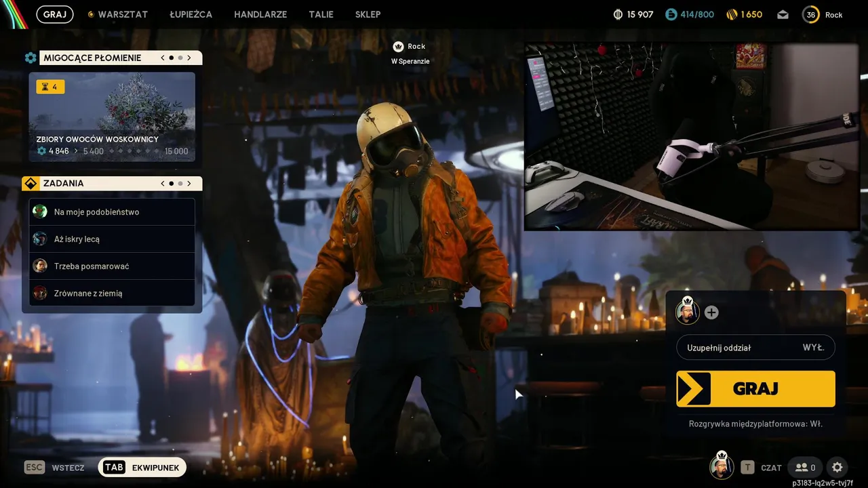Viewport: 868px width, 488px height.
Task: Open the SKLEP tab
Action: (x=368, y=14)
